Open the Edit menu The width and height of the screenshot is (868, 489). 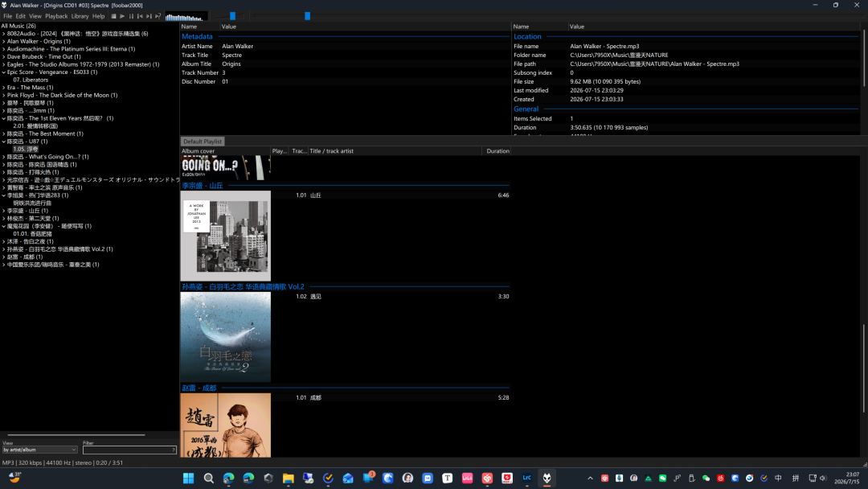pos(20,16)
